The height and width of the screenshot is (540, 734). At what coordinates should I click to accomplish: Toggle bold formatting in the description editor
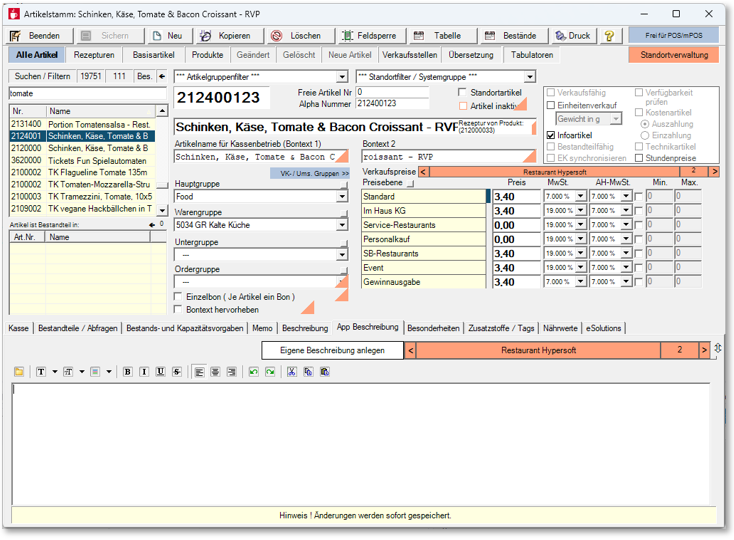(x=128, y=372)
